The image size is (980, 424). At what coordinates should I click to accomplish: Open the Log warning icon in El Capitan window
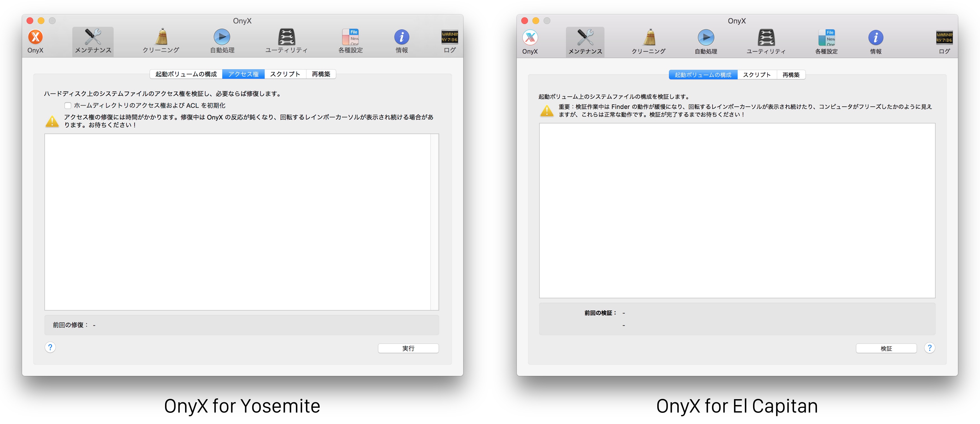click(944, 38)
